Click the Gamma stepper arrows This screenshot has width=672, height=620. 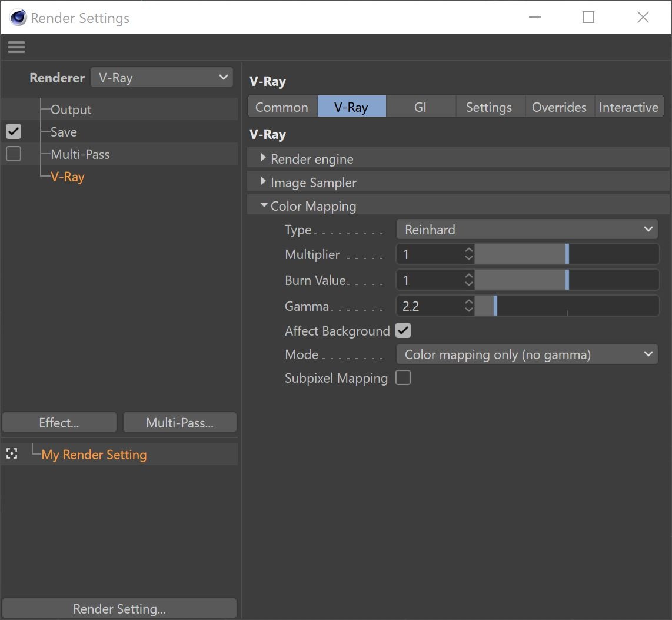[469, 306]
